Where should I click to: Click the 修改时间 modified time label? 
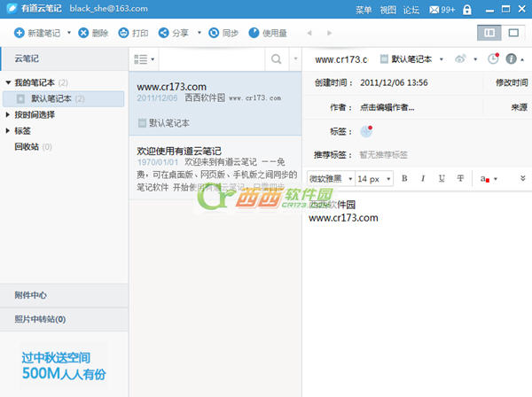click(512, 82)
